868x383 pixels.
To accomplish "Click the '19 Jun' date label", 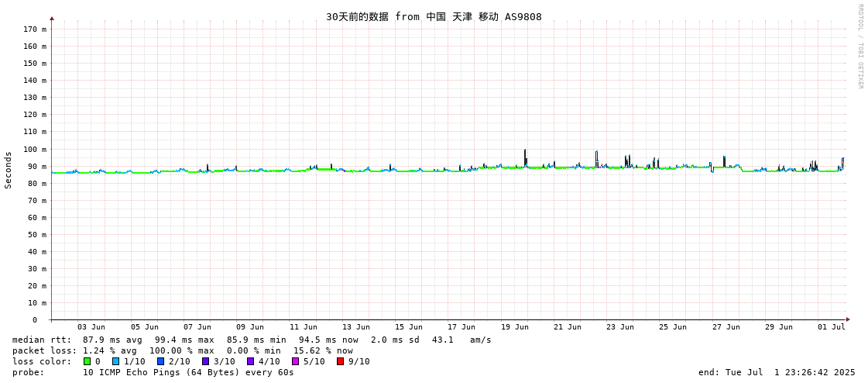I will [515, 327].
